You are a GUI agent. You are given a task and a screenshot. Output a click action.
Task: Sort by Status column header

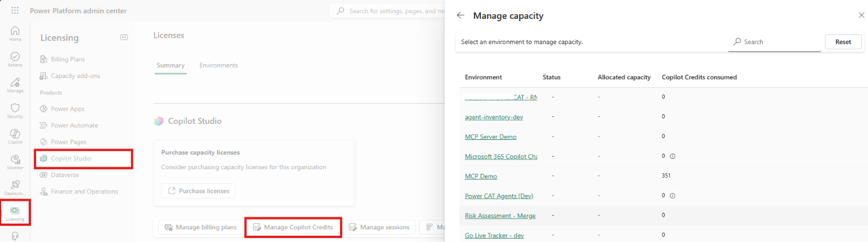pyautogui.click(x=551, y=77)
